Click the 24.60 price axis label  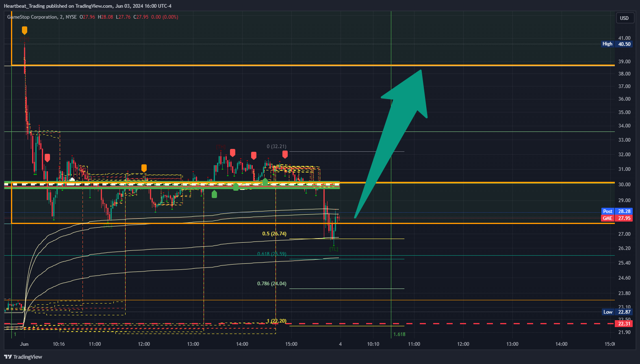[624, 278]
